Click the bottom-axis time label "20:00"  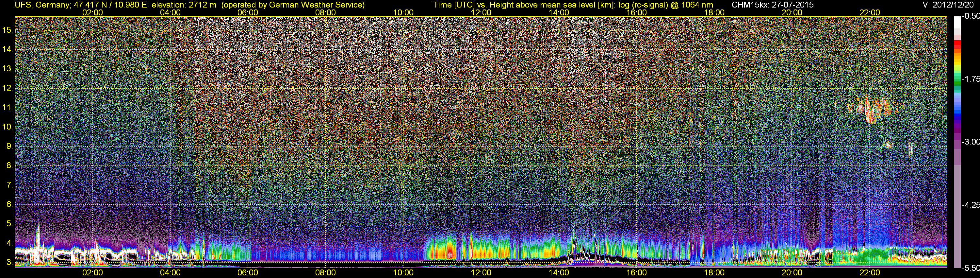[x=792, y=273]
